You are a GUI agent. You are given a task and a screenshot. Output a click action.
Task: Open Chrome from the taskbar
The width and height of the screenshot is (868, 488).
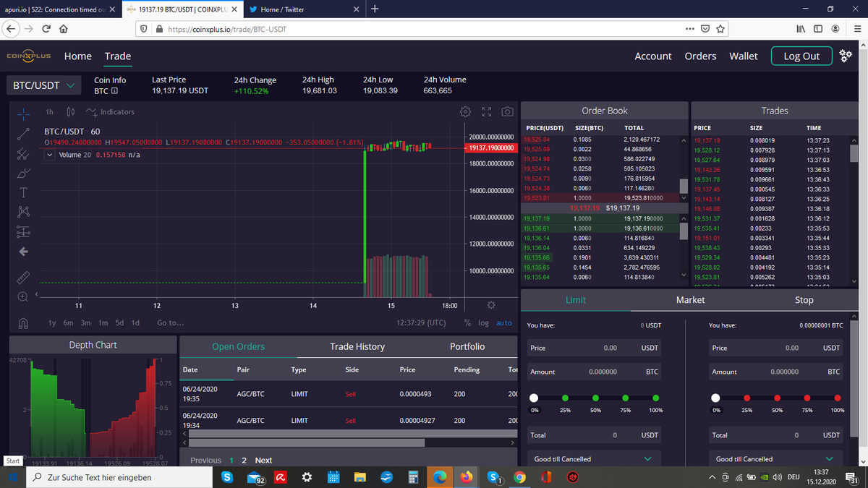point(519,477)
